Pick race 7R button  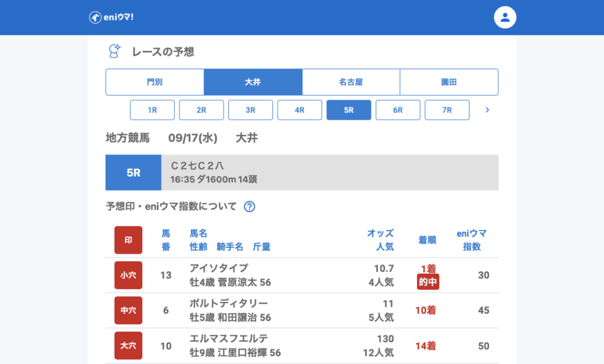coord(447,110)
